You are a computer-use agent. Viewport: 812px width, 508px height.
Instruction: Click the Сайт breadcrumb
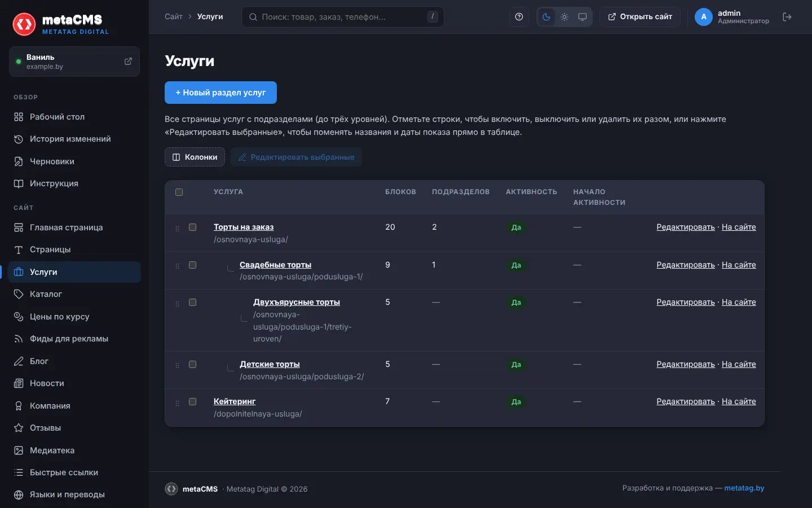tap(173, 17)
